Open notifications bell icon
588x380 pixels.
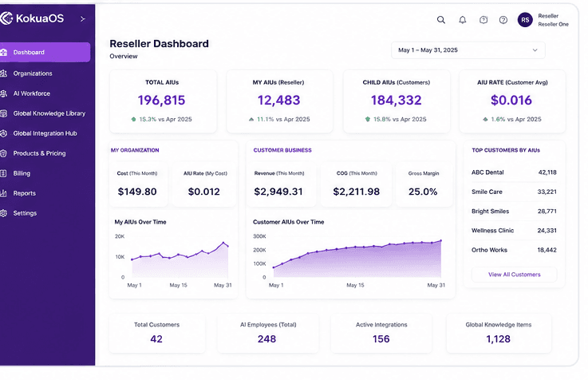pyautogui.click(x=463, y=20)
